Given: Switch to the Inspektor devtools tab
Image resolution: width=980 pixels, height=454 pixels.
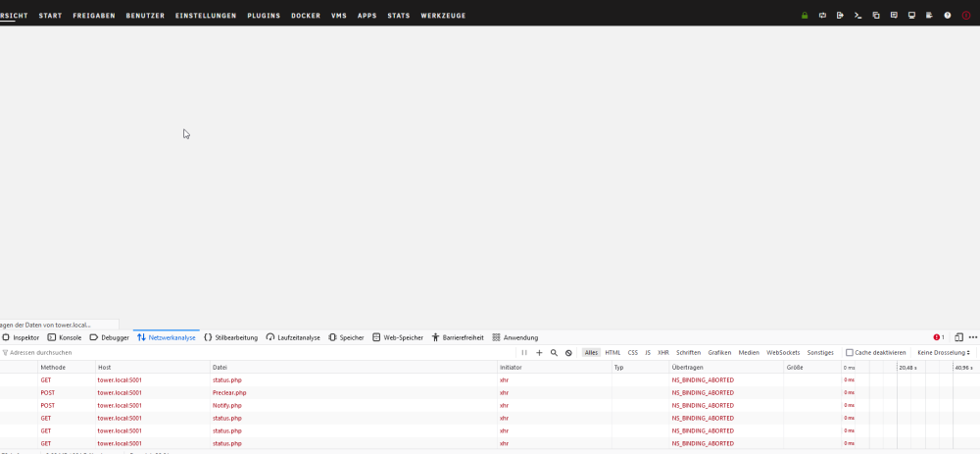Looking at the screenshot, I should [x=21, y=337].
